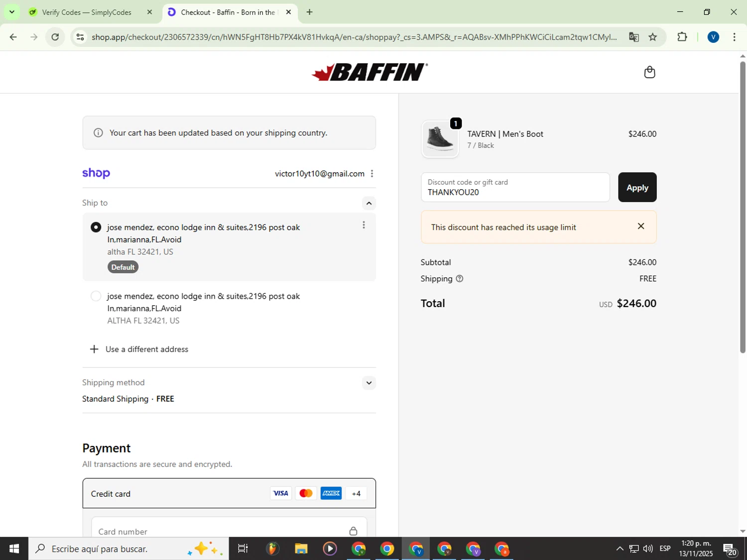Click the browser address bar URL

tap(354, 37)
